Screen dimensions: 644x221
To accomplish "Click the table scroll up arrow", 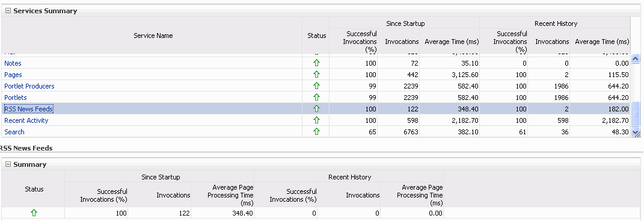I will [636, 59].
